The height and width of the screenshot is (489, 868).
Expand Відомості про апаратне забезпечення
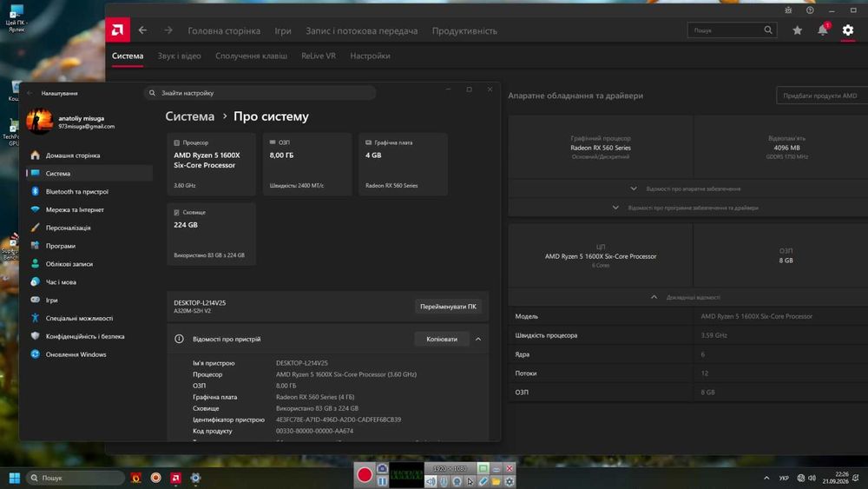(x=687, y=188)
